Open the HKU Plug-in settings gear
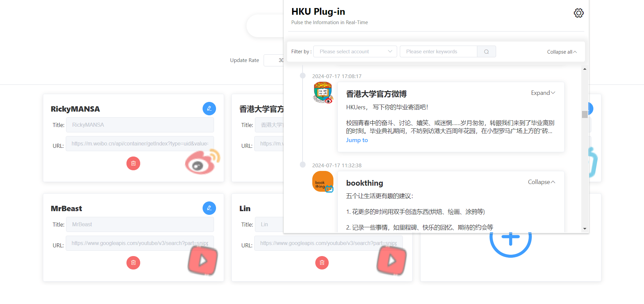Viewport: 644px width, 304px height. pyautogui.click(x=579, y=13)
